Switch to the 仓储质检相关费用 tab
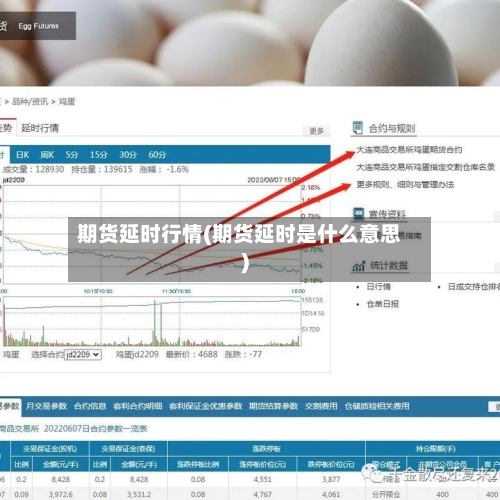The width and height of the screenshot is (500, 500). [377, 406]
